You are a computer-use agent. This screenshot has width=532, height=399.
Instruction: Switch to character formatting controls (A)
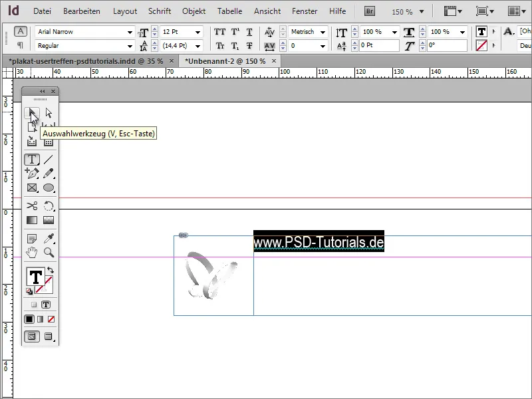pos(21,31)
